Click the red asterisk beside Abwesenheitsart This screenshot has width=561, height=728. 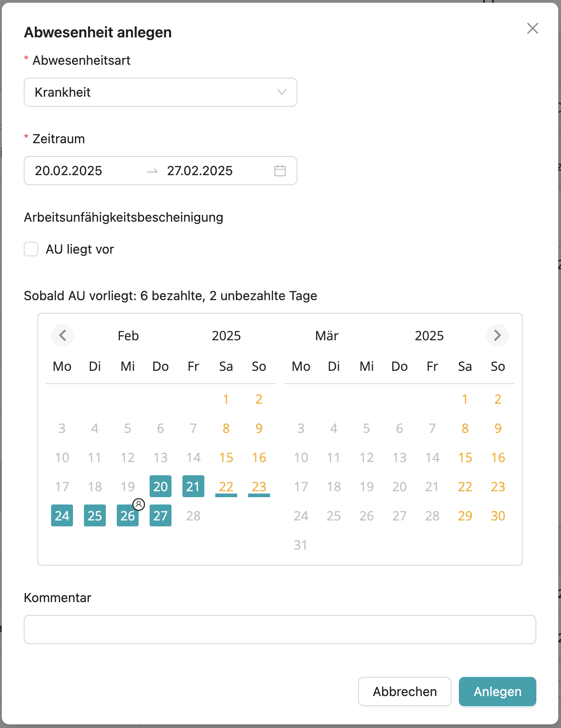[x=26, y=60]
